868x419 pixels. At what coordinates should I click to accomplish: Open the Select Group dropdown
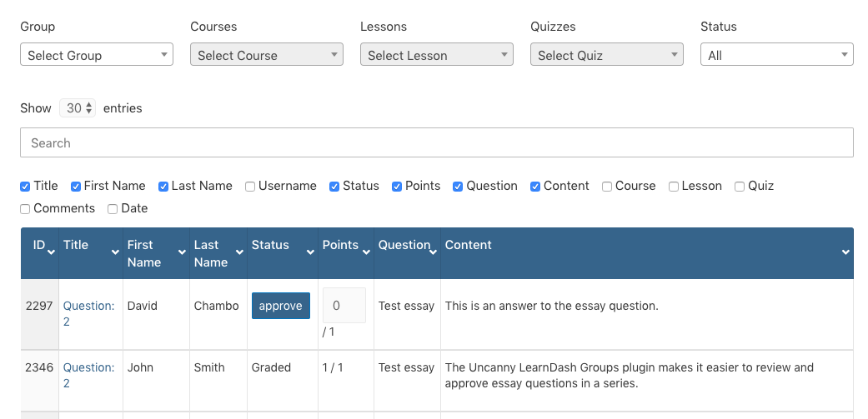coord(97,55)
